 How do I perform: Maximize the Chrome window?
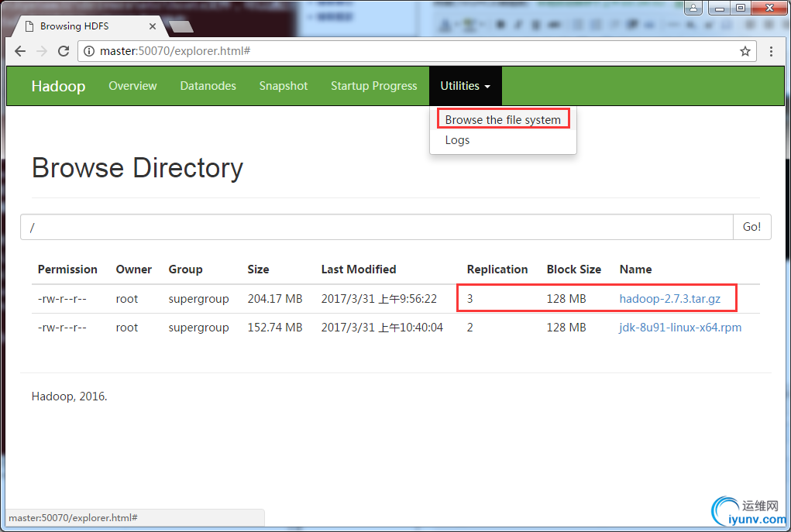point(741,8)
